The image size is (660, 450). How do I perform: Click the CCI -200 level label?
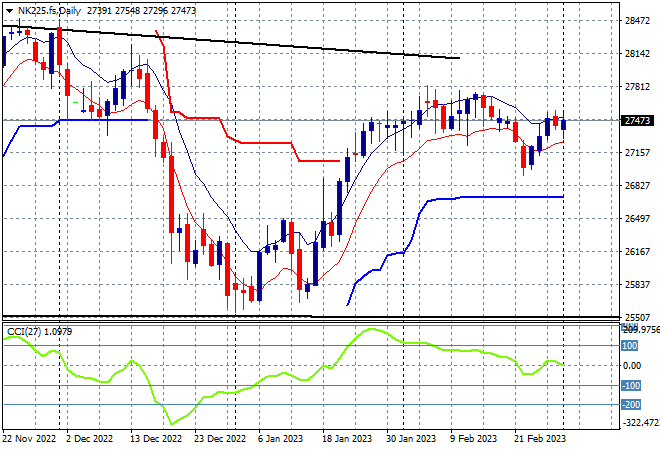pos(631,405)
